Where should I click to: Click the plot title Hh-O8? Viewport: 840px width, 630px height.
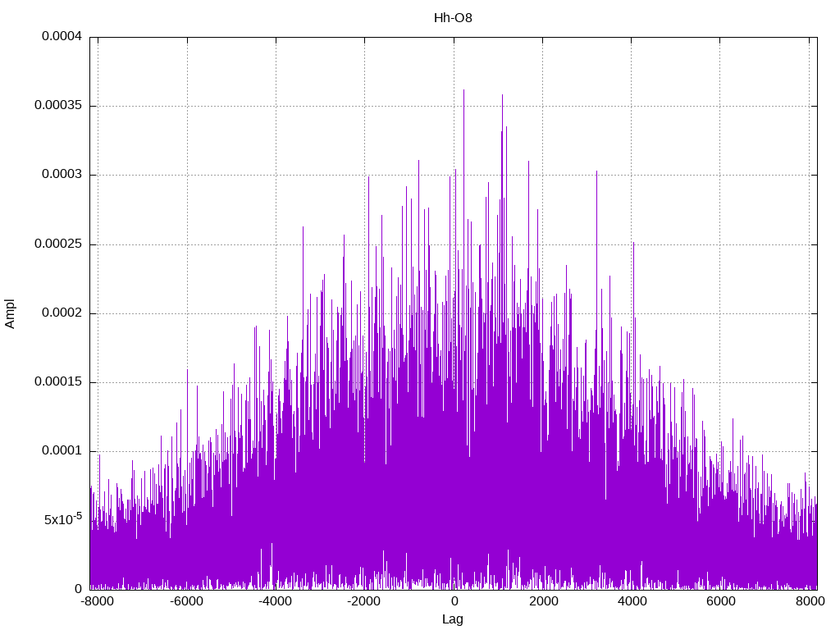tap(453, 18)
